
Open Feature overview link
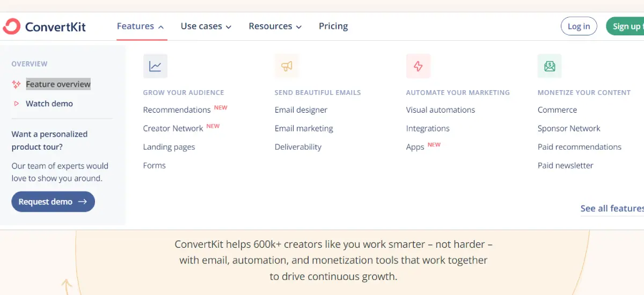(x=58, y=84)
